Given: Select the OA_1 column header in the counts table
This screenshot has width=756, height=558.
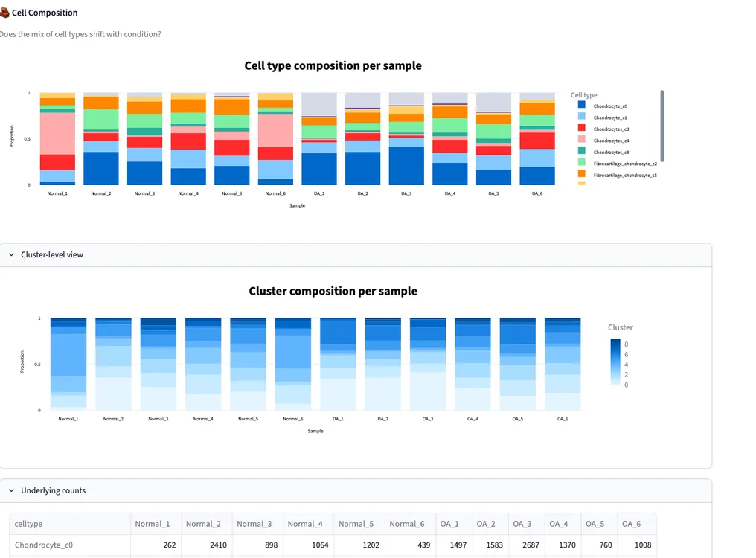Looking at the screenshot, I should pos(454,524).
